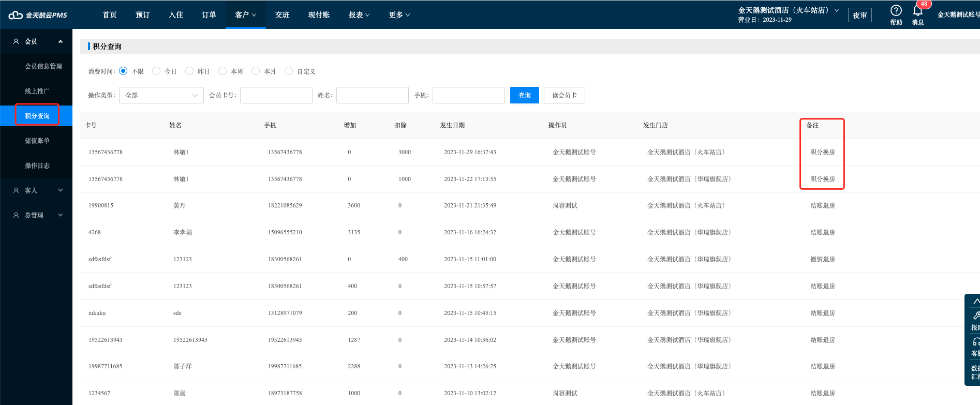Focus the 姓名 input field
This screenshot has width=980, height=405.
[373, 95]
